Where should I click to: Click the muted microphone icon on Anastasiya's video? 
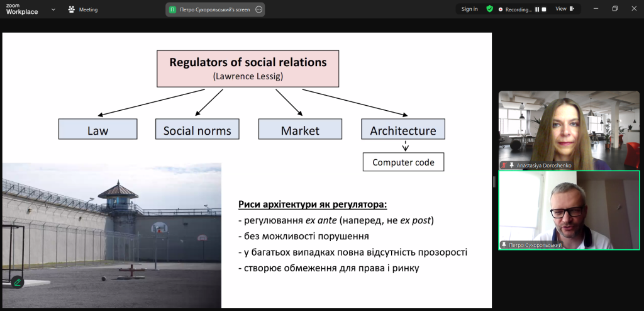coord(504,166)
